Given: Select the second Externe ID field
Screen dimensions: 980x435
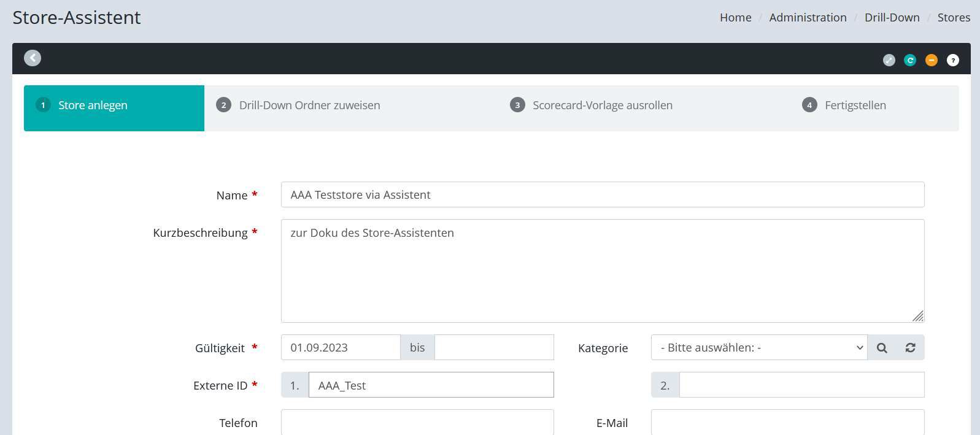Looking at the screenshot, I should [801, 385].
